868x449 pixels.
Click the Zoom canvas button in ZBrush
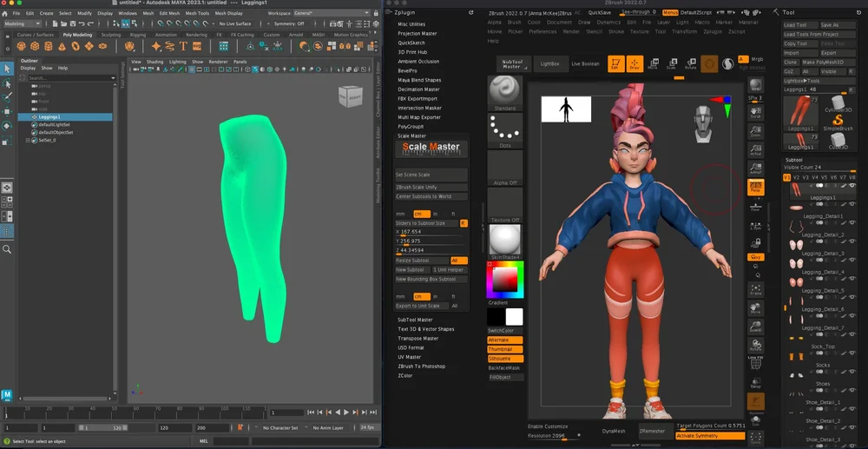point(756,132)
